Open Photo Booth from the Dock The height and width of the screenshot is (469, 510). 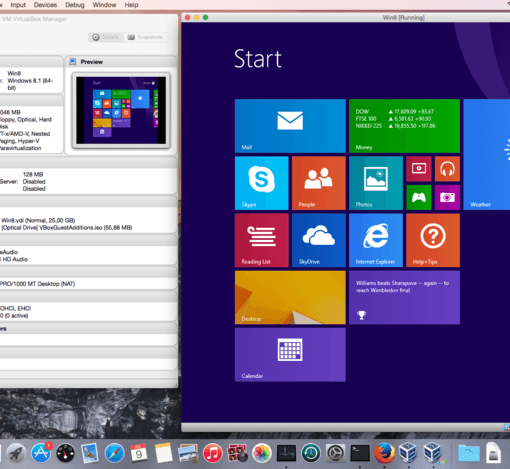pos(237,453)
